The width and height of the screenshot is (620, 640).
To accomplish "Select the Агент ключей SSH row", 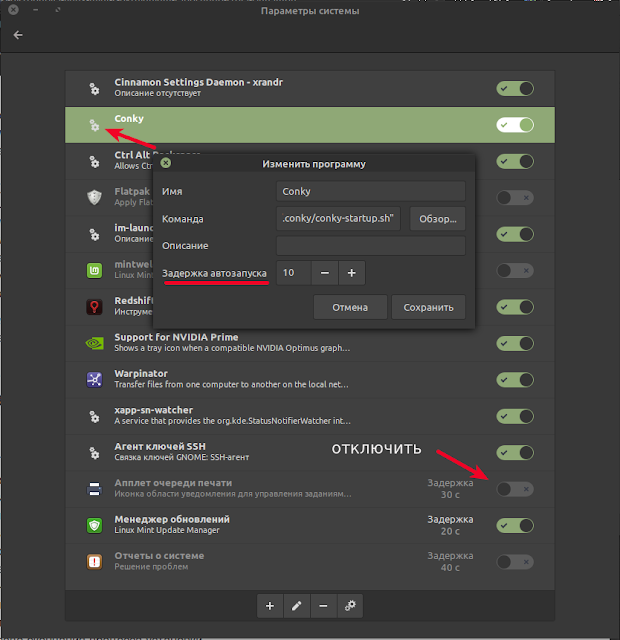I will [310, 453].
